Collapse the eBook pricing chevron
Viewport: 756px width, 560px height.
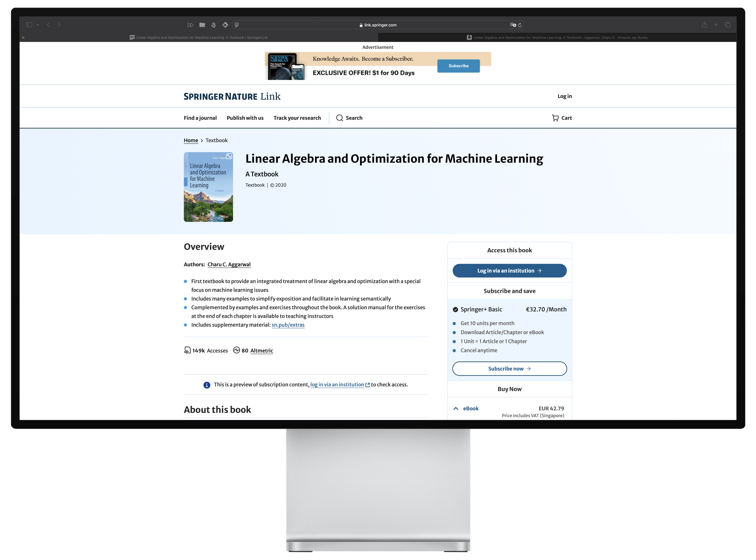(456, 409)
